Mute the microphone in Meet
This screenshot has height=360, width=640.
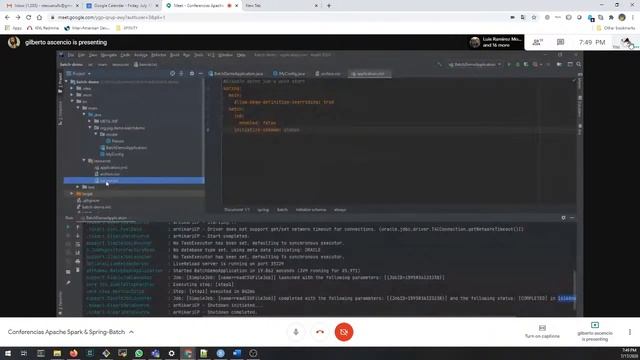coord(296,332)
